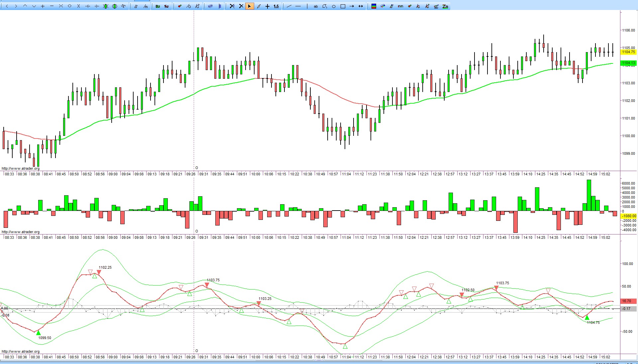
Task: Click the red 16.70 oscillator value tag
Action: (628, 301)
